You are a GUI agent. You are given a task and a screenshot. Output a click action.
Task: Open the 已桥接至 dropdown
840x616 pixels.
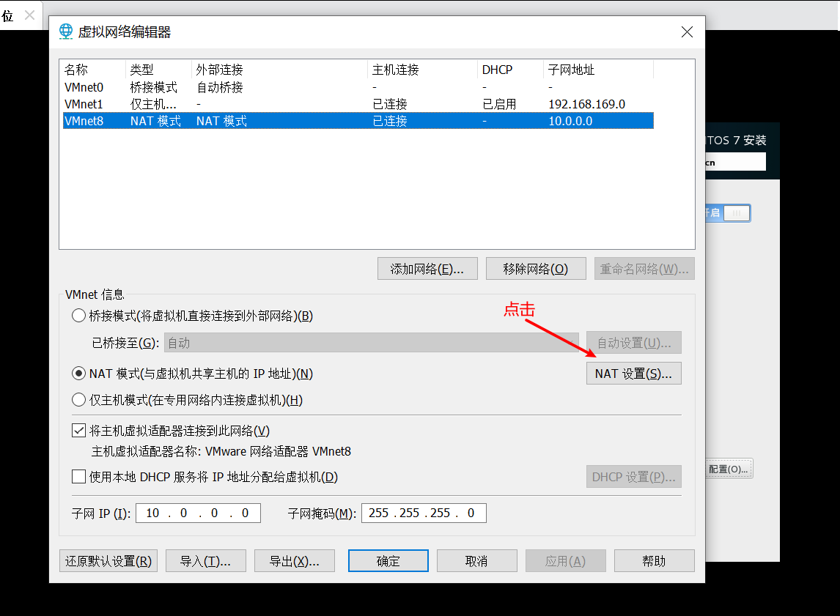click(x=371, y=343)
